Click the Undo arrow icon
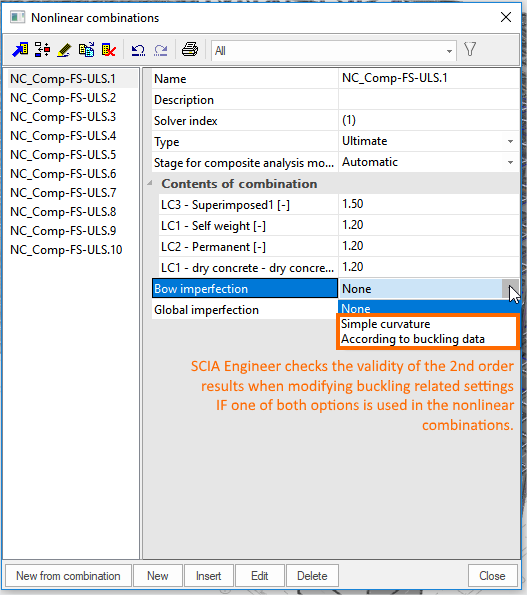527x595 pixels. (x=138, y=50)
